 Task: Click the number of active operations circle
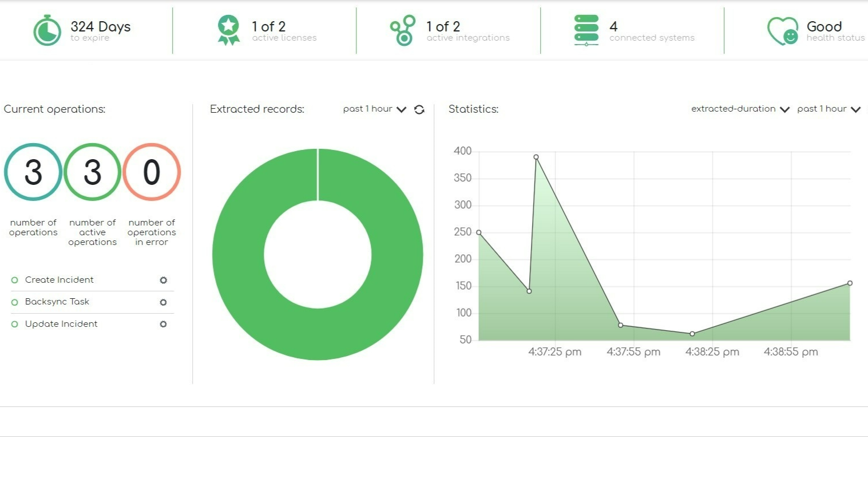click(x=92, y=172)
